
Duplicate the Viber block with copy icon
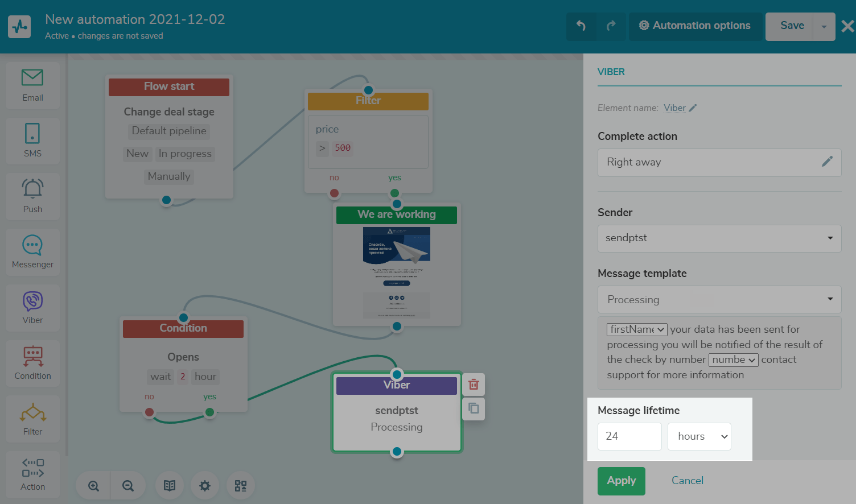[x=474, y=408]
